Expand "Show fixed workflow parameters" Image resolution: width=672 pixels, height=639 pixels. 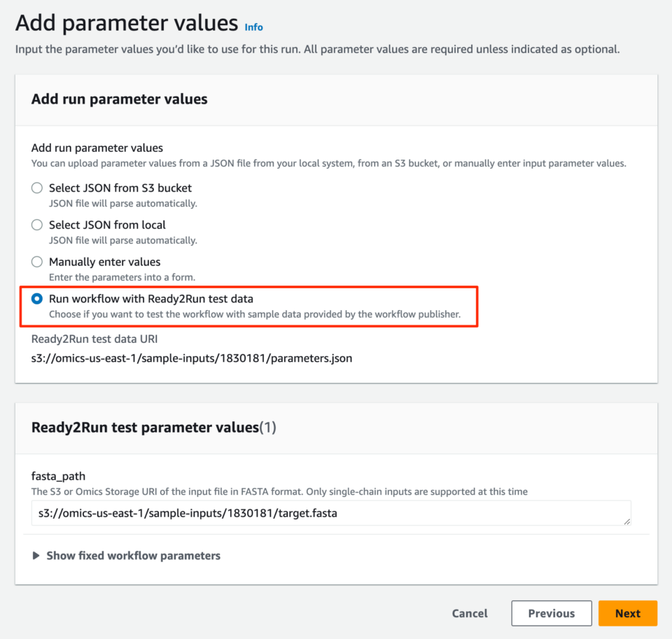coord(133,555)
